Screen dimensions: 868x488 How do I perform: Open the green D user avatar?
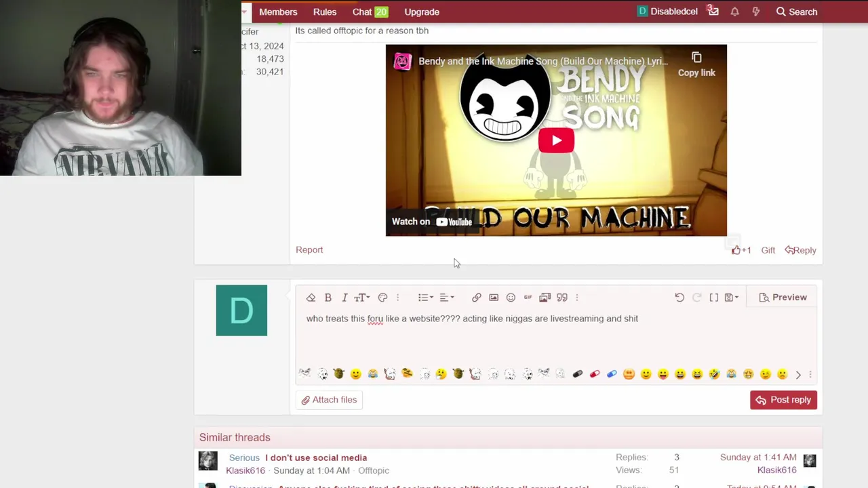coord(241,310)
